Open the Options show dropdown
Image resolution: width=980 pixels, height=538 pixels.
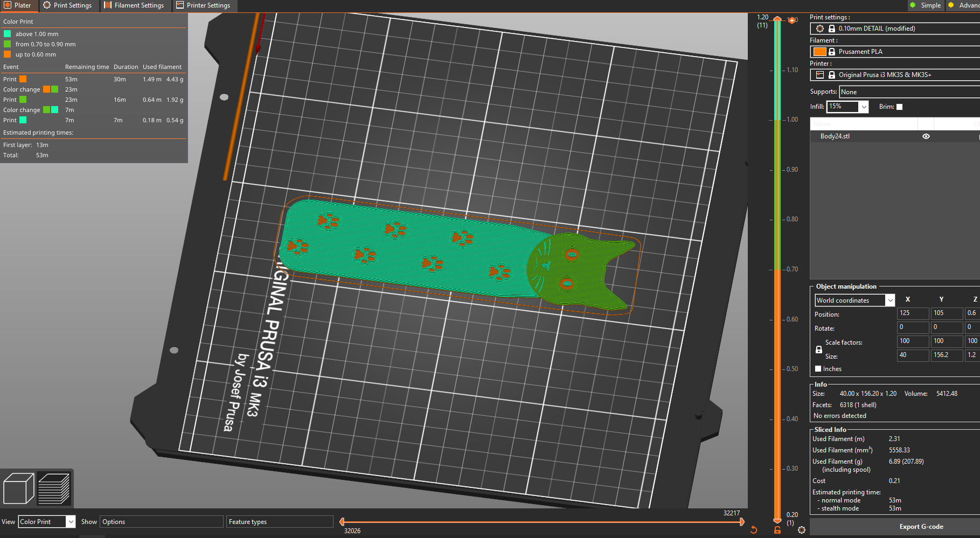click(162, 522)
